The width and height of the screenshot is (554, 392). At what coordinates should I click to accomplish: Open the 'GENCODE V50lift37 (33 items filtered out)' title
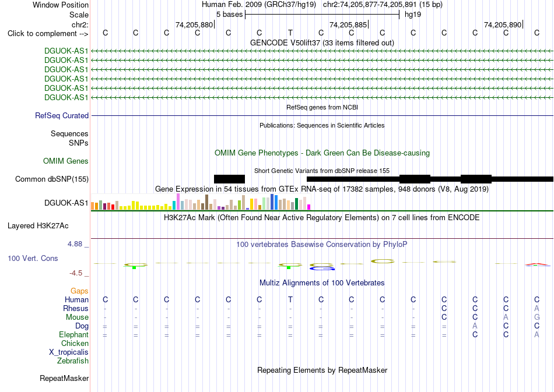[322, 43]
